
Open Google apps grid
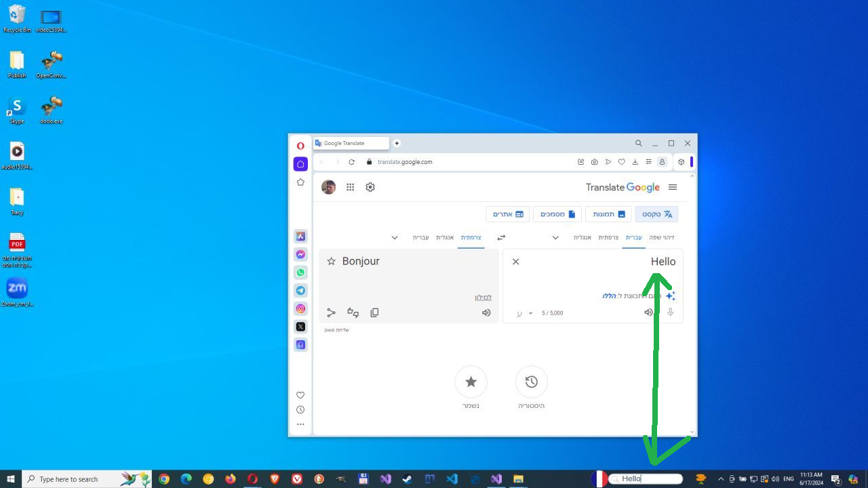351,187
